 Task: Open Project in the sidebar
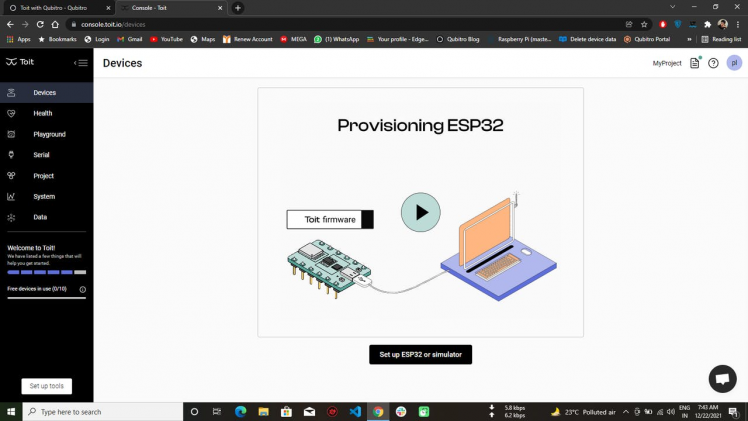point(46,175)
